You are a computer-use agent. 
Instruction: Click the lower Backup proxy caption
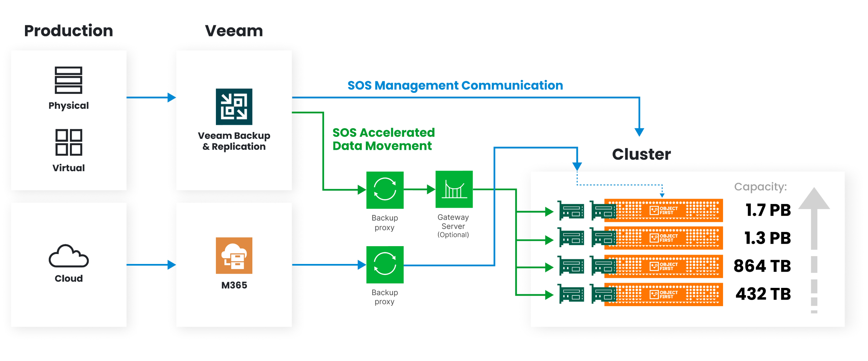[385, 297]
